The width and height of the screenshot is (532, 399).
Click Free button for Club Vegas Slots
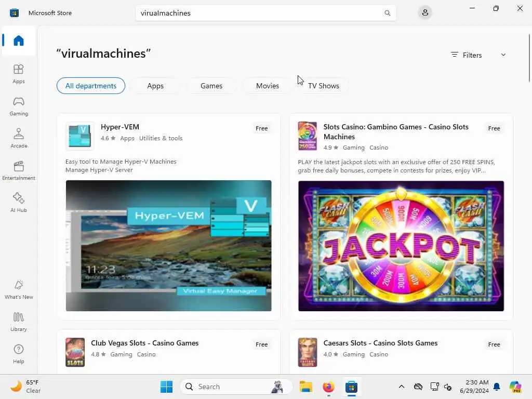[262, 344]
